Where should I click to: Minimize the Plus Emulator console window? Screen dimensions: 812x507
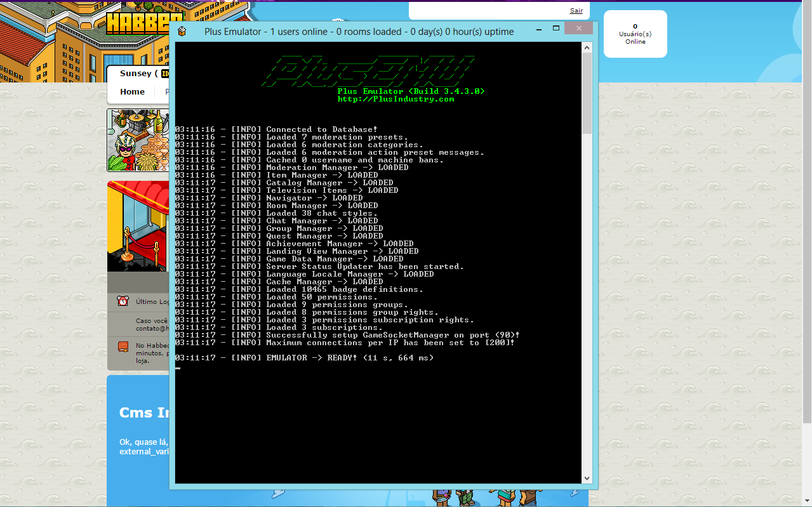540,29
